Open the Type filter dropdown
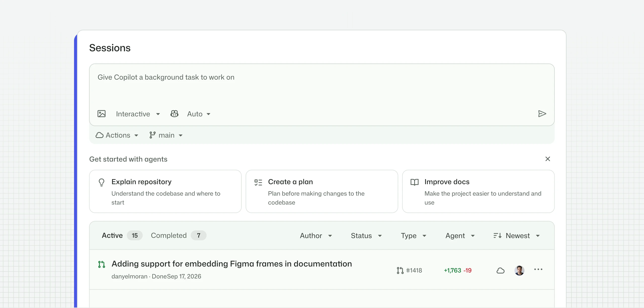The width and height of the screenshot is (644, 308). 414,235
